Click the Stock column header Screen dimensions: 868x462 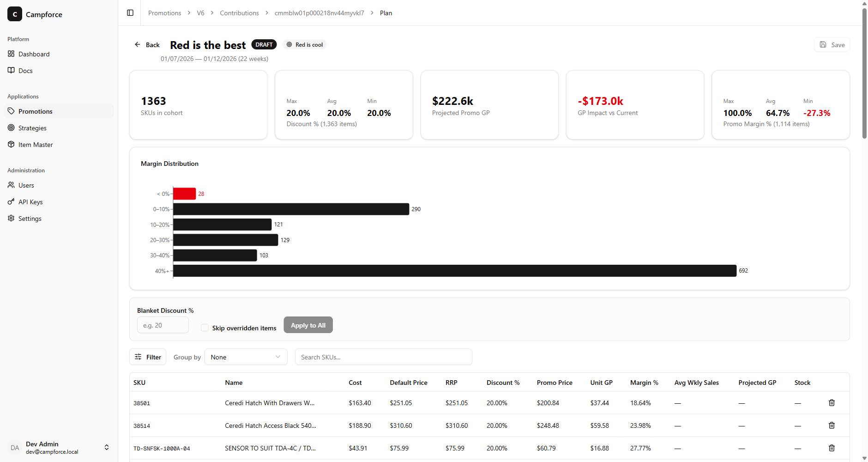tap(802, 383)
